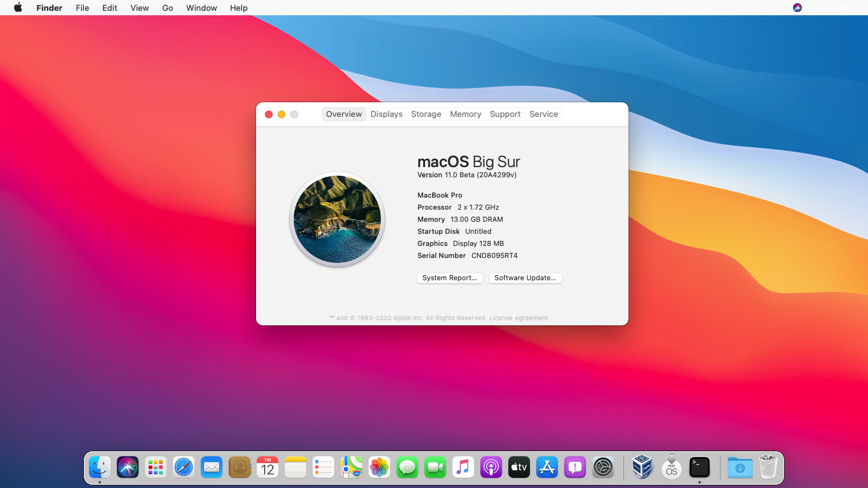Click Processor 2 x 1.72 GHz line
Screen dimensions: 868x488
coord(458,207)
